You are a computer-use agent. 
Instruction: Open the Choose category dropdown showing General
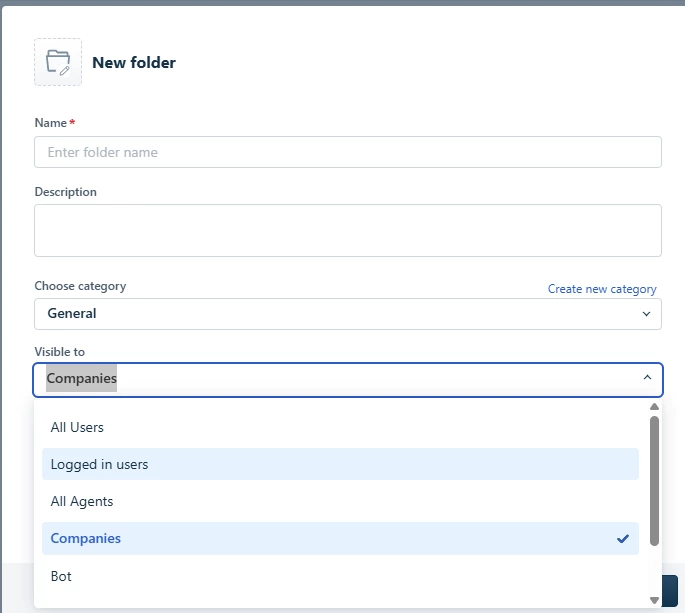coord(348,314)
